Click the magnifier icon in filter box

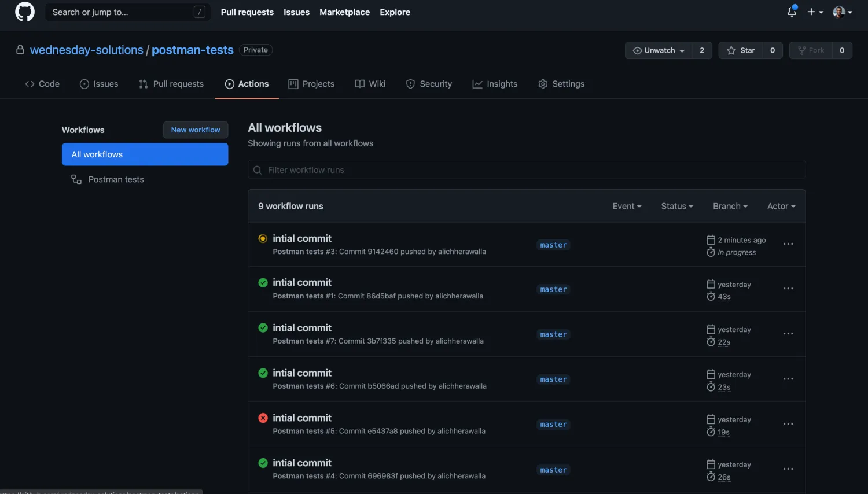pyautogui.click(x=258, y=170)
